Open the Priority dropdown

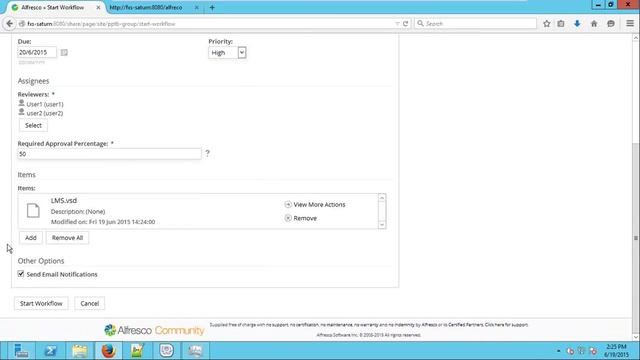(227, 53)
